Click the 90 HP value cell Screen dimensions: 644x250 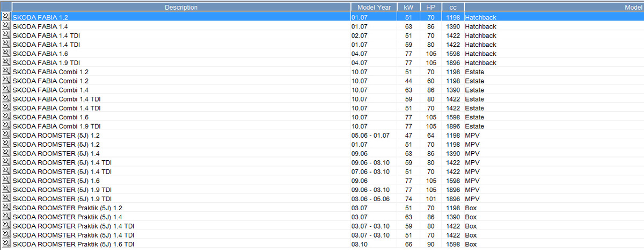point(431,245)
